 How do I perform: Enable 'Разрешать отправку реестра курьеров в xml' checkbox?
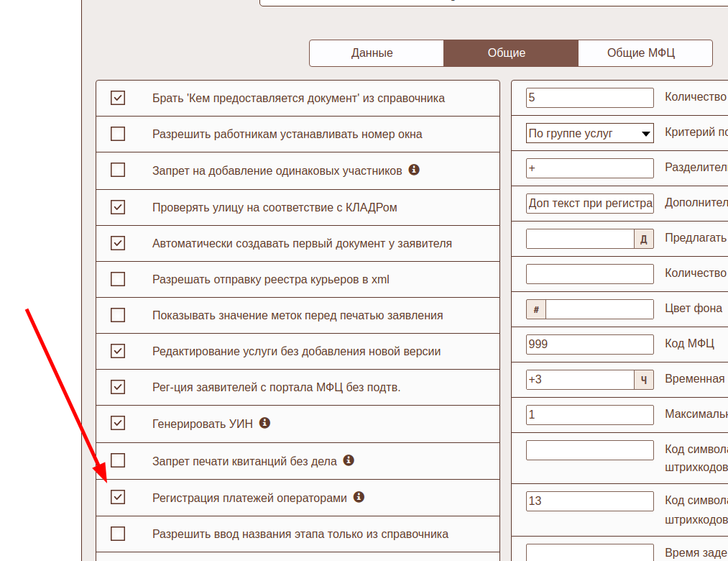[118, 279]
